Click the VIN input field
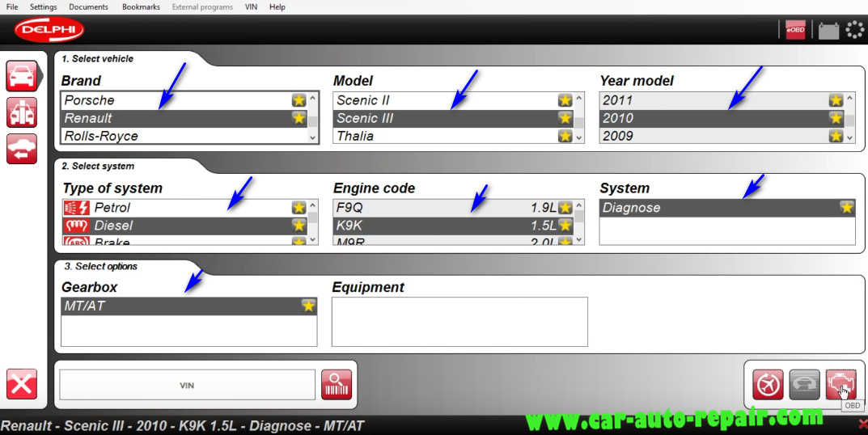The height and width of the screenshot is (435, 868). pyautogui.click(x=187, y=385)
